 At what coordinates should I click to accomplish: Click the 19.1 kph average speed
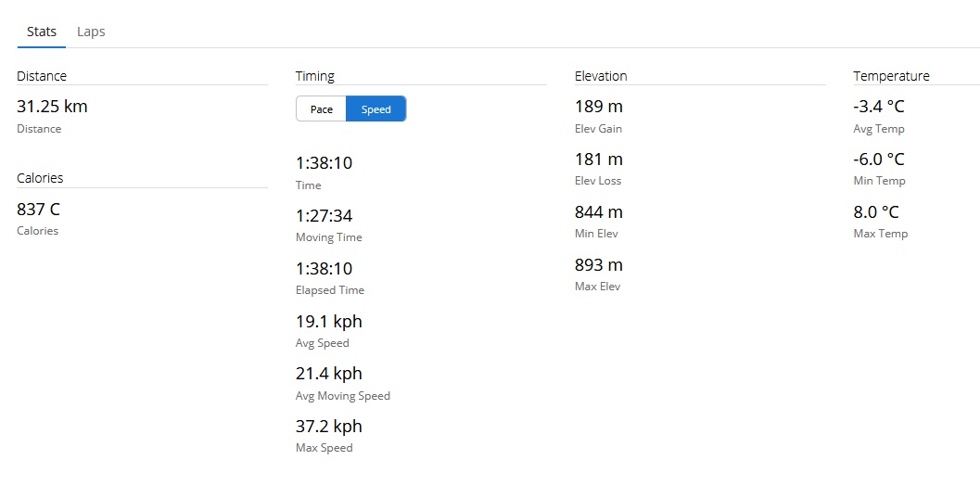coord(328,322)
